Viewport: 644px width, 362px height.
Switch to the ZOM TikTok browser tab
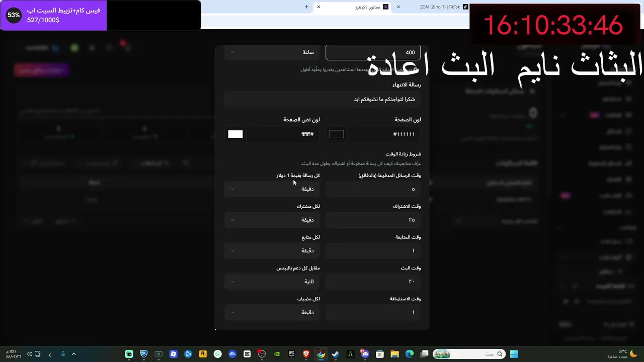(434, 7)
